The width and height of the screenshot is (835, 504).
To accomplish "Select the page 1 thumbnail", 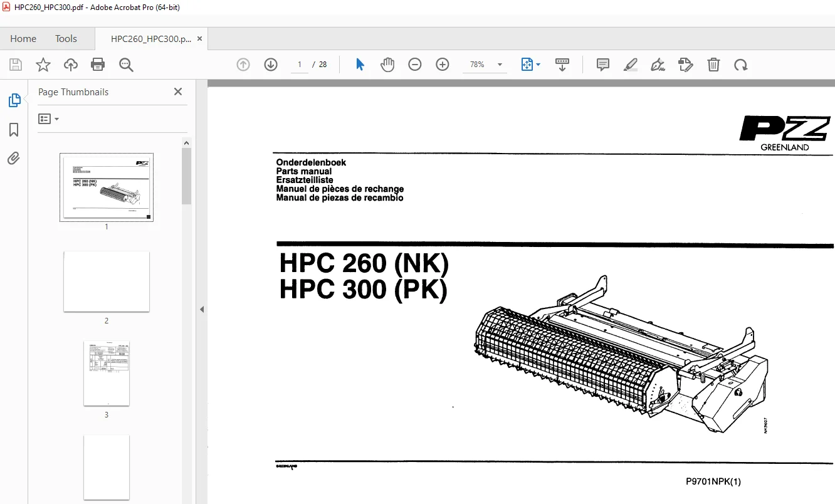I will pyautogui.click(x=107, y=187).
